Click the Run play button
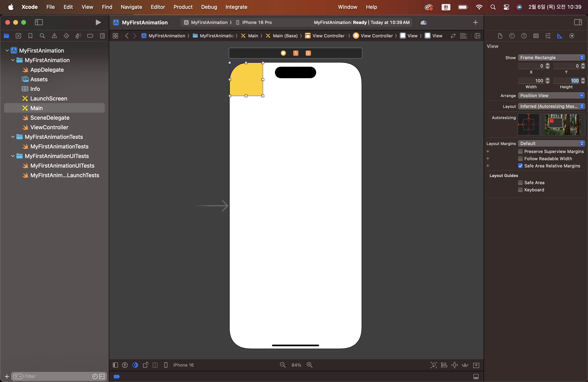Screen dimensions: 588x382 98,22
